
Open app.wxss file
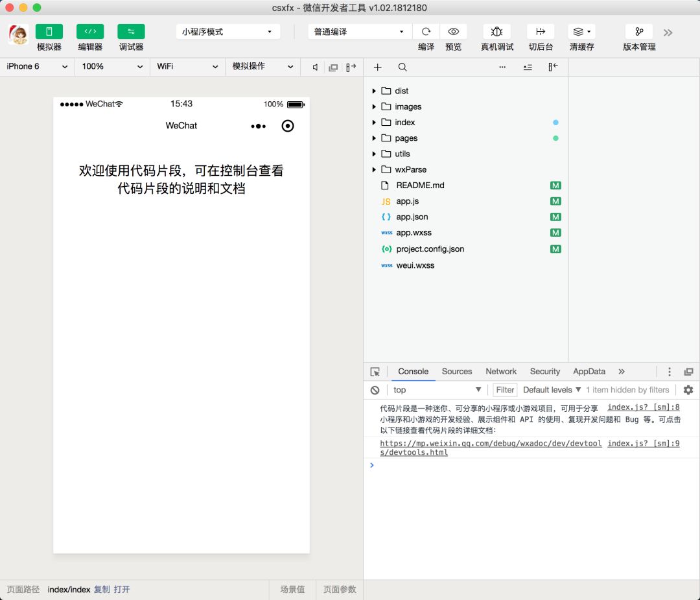465,232
